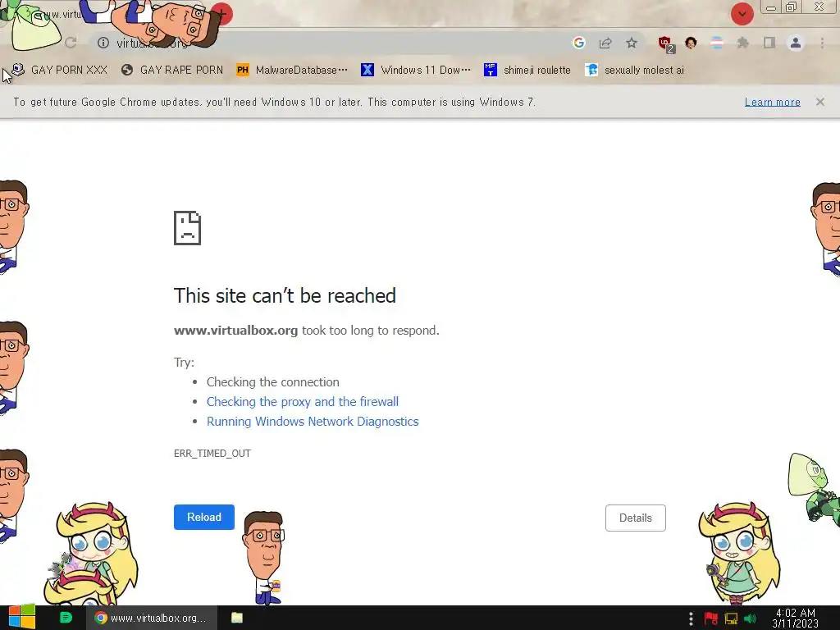Click the sad page error icon

[187, 228]
